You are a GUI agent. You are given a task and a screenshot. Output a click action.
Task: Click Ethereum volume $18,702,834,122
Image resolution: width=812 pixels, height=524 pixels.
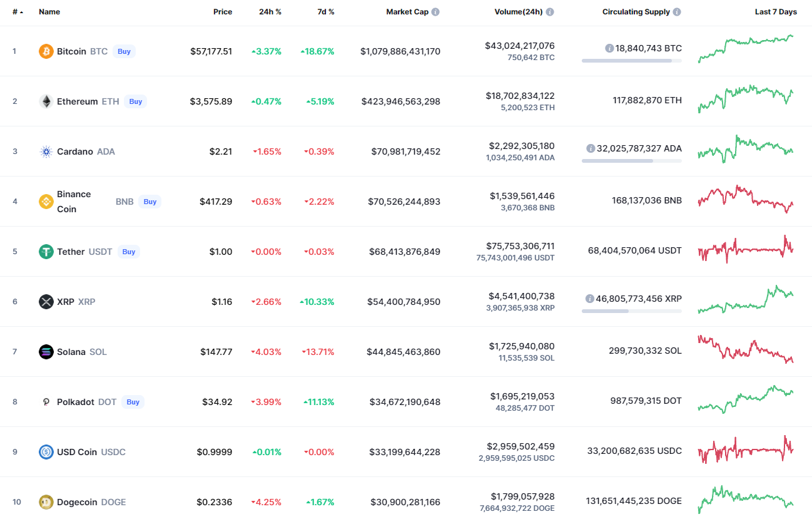coord(520,96)
